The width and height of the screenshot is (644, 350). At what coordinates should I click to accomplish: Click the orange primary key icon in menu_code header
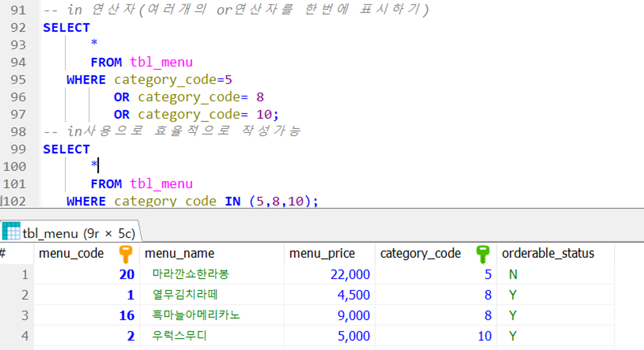pyautogui.click(x=126, y=254)
